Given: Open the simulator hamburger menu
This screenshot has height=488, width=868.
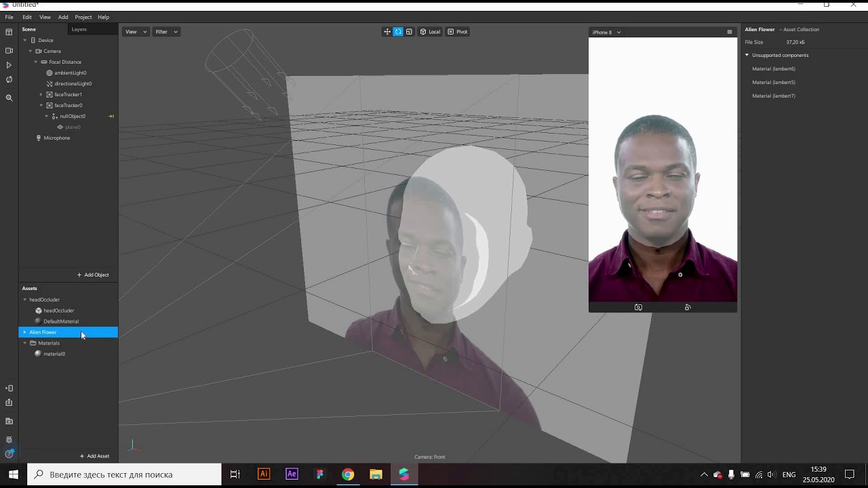Looking at the screenshot, I should [730, 32].
